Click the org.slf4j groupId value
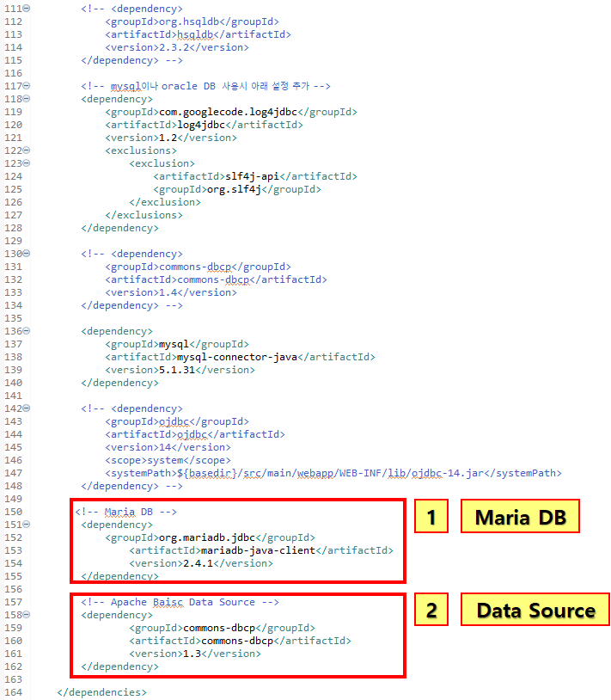Viewport: 611px width, 700px height. point(234,189)
